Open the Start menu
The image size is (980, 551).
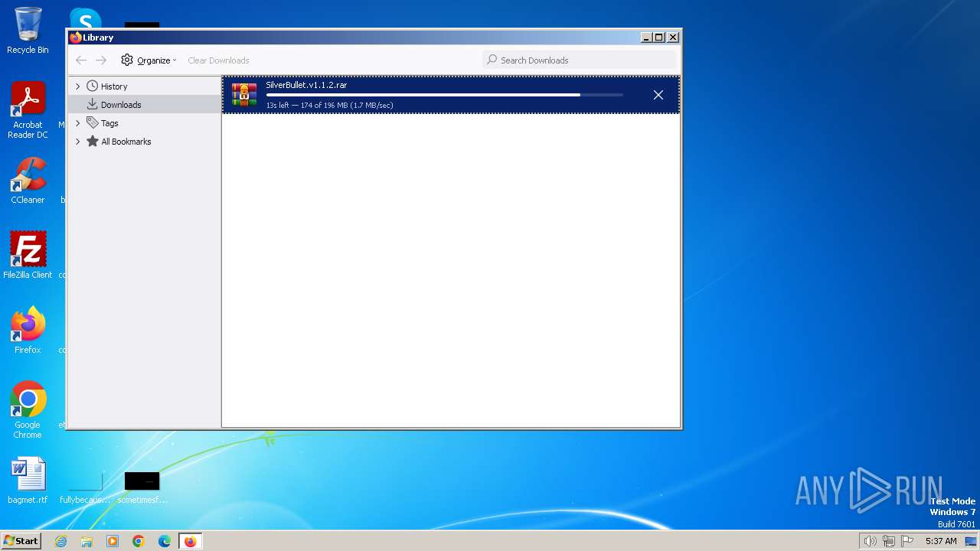pos(21,541)
